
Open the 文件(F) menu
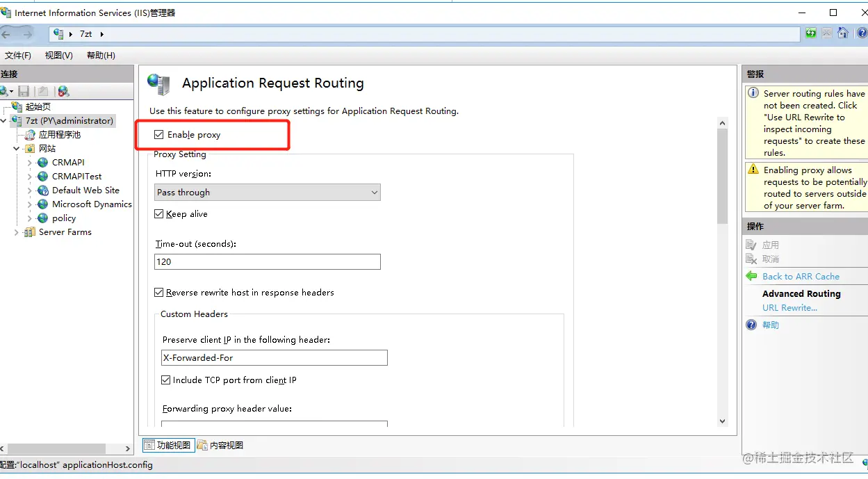pyautogui.click(x=18, y=56)
